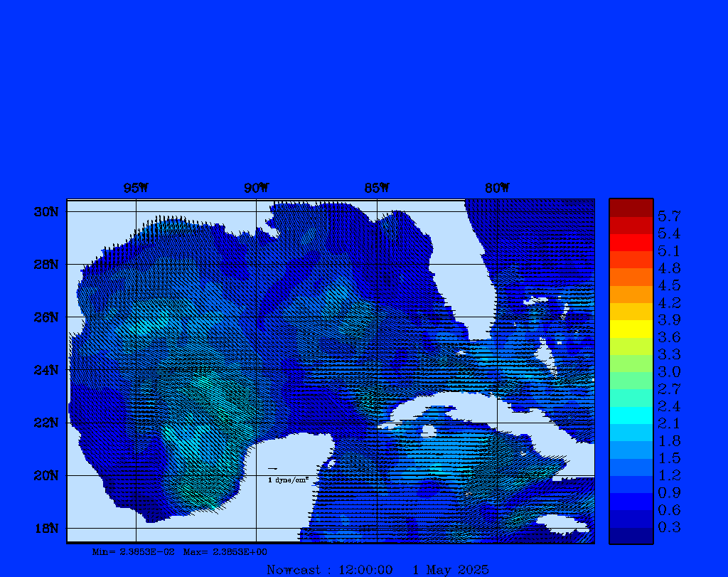Image resolution: width=728 pixels, height=577 pixels.
Task: Click the 95W longitude label
Action: pos(136,189)
